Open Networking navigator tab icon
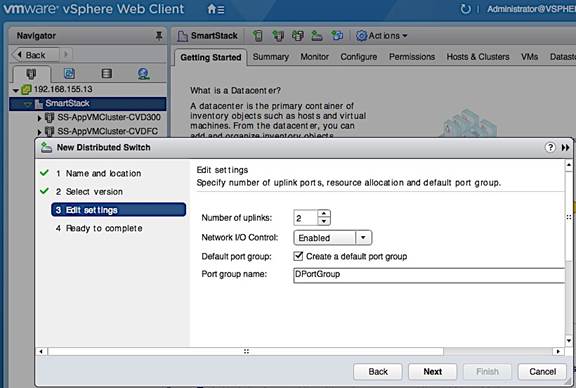Viewport: 576px width, 388px height. (143, 74)
